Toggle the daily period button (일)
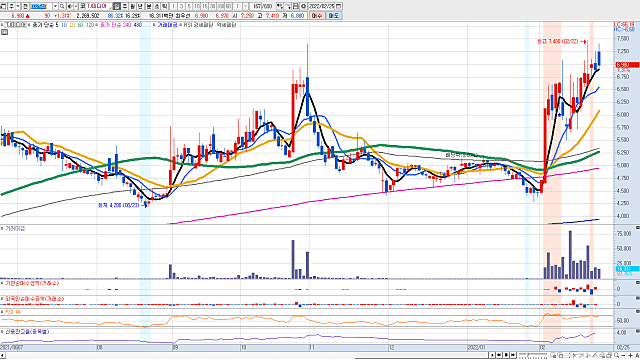 pos(117,7)
